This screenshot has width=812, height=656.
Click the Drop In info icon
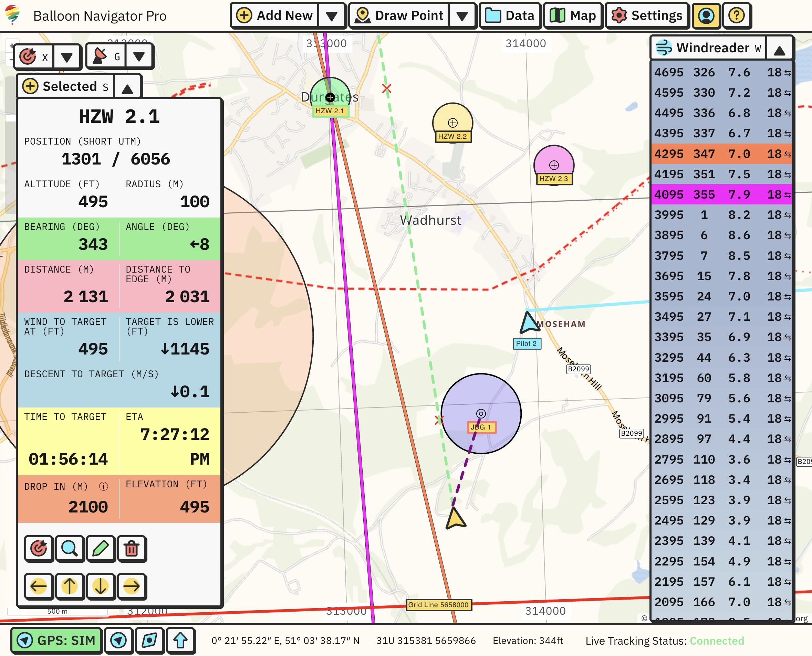pos(103,486)
